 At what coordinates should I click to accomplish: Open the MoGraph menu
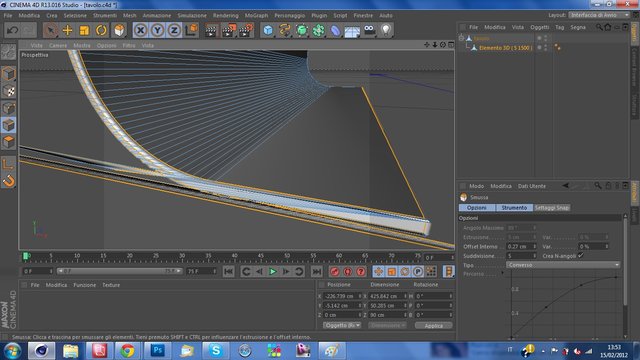point(256,16)
